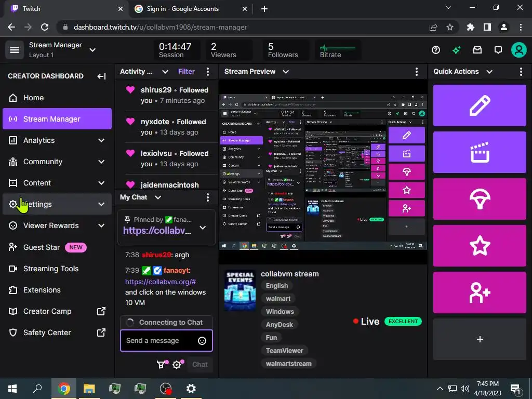Click the shirus29 Followed activity entry
The image size is (532, 399).
(x=171, y=95)
